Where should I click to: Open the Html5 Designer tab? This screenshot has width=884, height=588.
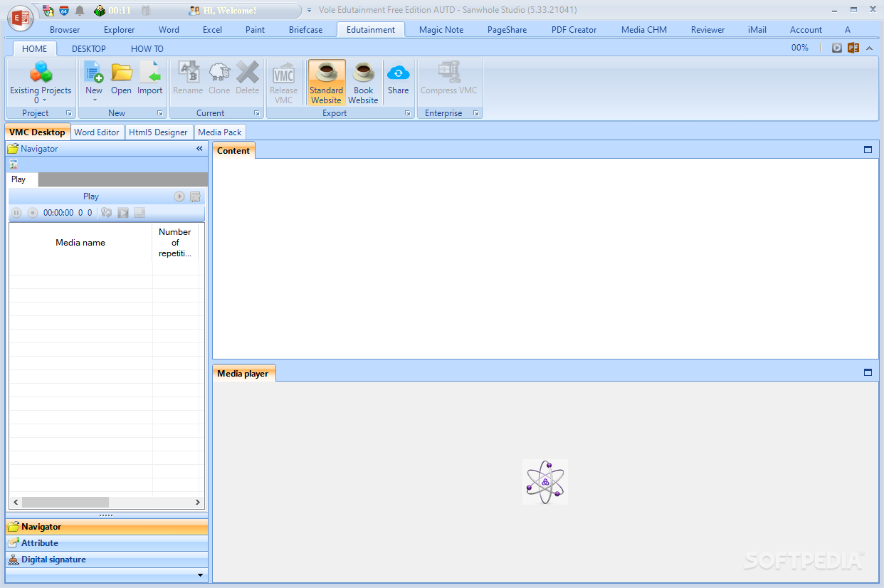coord(159,132)
